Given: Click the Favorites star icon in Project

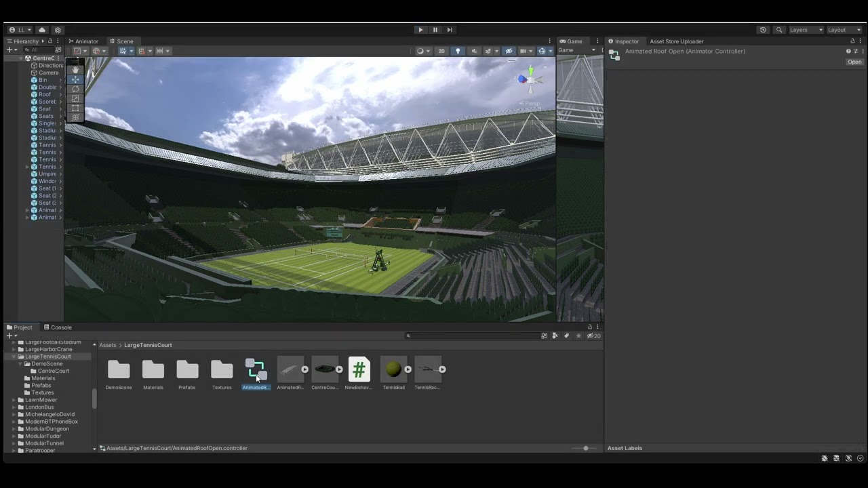Looking at the screenshot, I should tap(578, 335).
